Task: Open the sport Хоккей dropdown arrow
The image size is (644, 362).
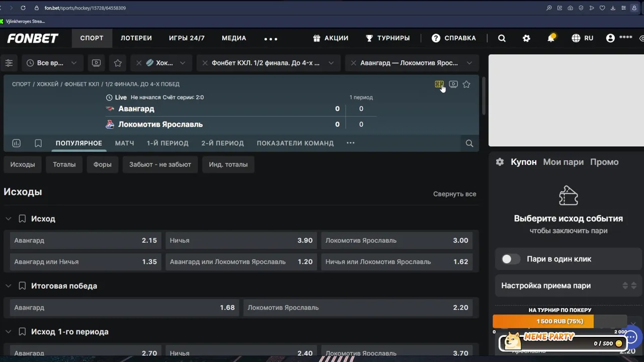Action: click(183, 63)
